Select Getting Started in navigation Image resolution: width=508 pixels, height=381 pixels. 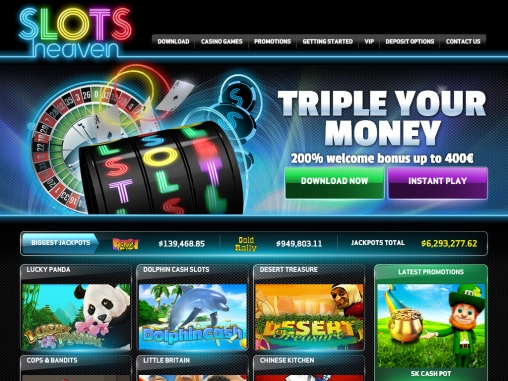click(327, 42)
